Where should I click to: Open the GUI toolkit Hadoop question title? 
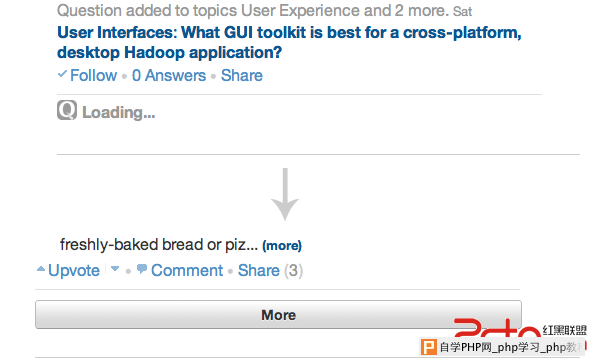pos(289,42)
